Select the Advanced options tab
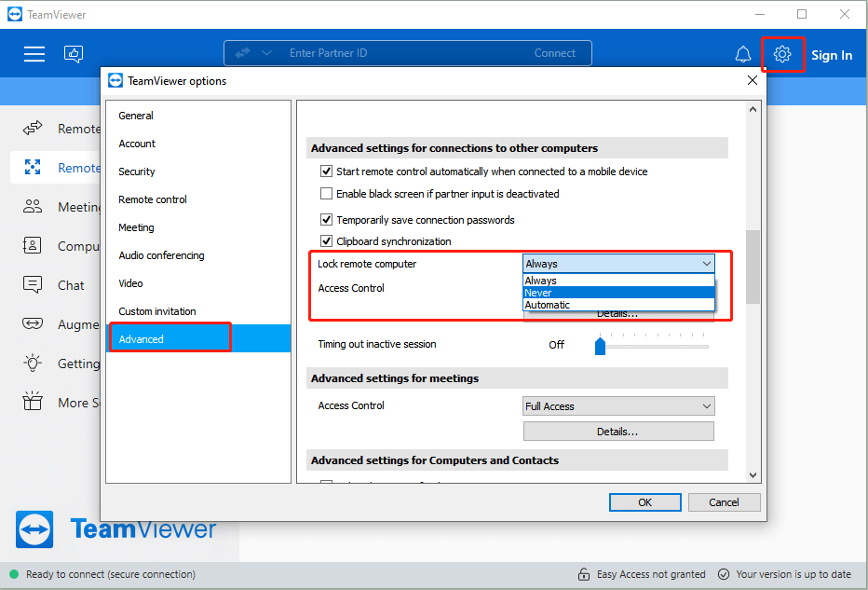The width and height of the screenshot is (868, 590). pyautogui.click(x=198, y=338)
